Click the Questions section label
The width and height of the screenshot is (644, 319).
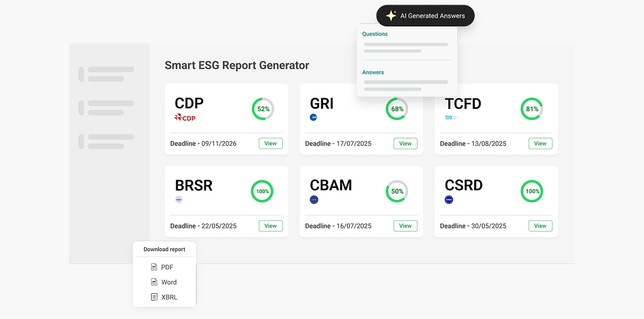[375, 34]
